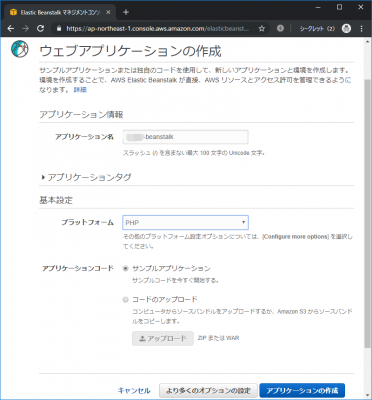Image resolution: width=372 pixels, height=400 pixels.
Task: Select the Elastic Beanstalk browser tab
Action: pos(59,12)
